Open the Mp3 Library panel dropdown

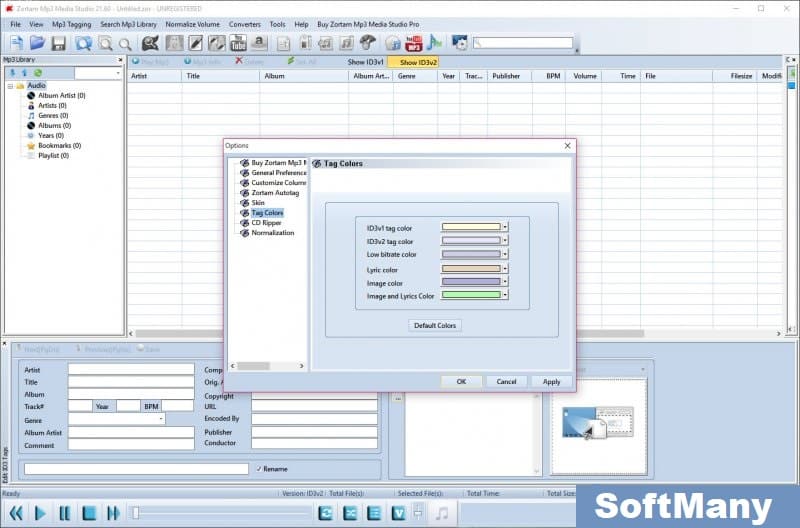pyautogui.click(x=118, y=73)
